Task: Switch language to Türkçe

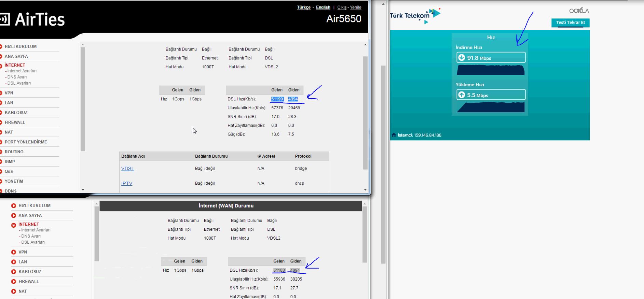Action: coord(304,8)
